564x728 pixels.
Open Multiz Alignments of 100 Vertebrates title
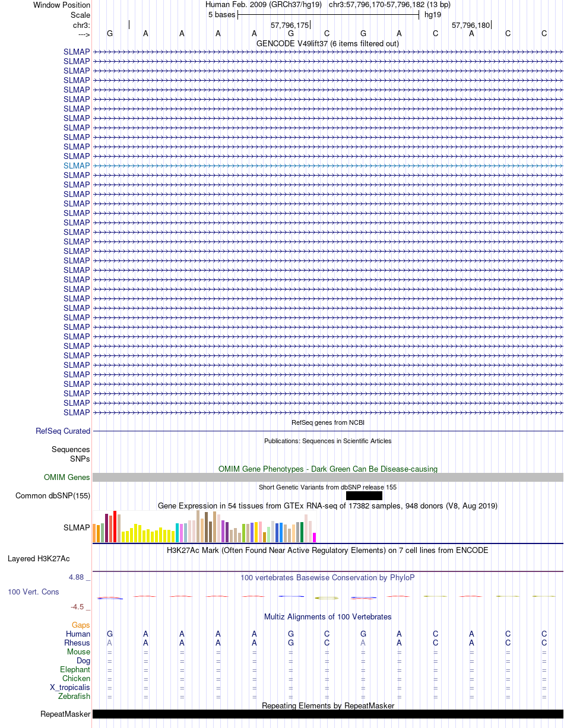click(328, 616)
